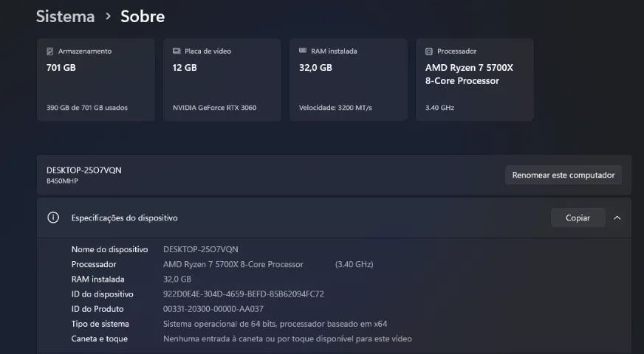Image resolution: width=644 pixels, height=354 pixels.
Task: Click the Tipo de sistema description text
Action: (x=275, y=324)
